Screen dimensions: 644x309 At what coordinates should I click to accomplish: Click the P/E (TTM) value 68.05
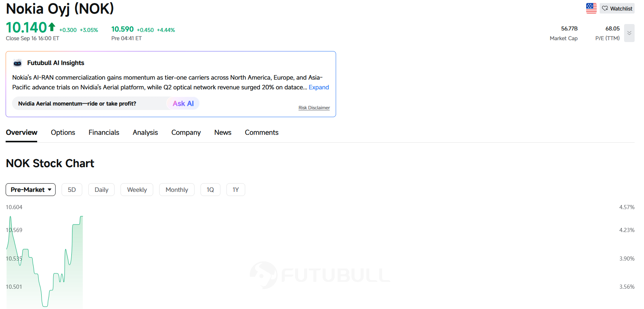click(612, 29)
